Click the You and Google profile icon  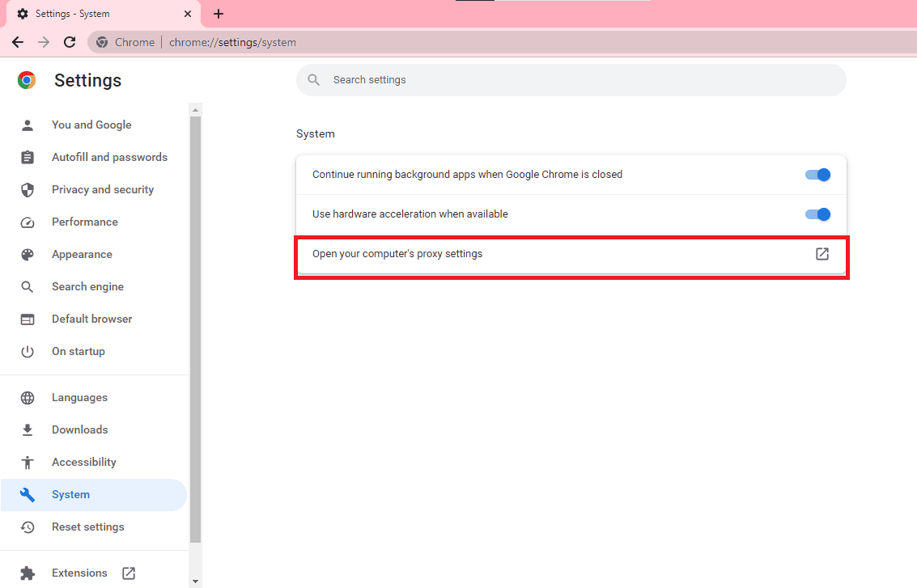point(28,125)
